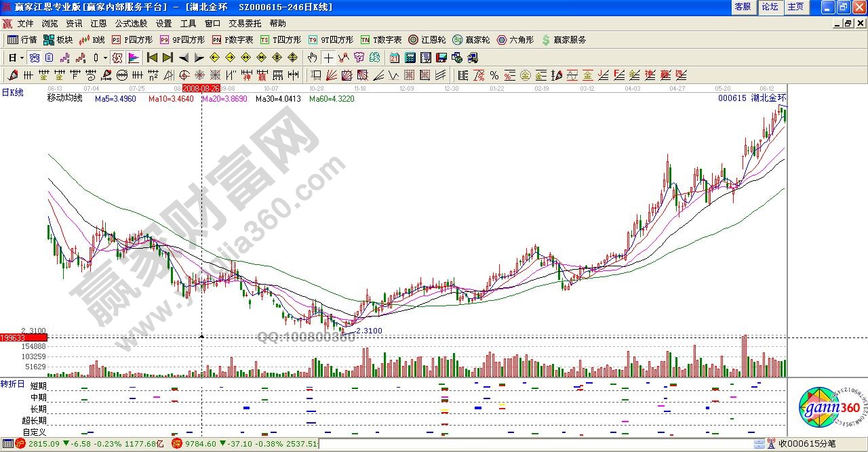Open the 交易委托 trading menu
Screen dimensions: 868x452
pos(245,23)
